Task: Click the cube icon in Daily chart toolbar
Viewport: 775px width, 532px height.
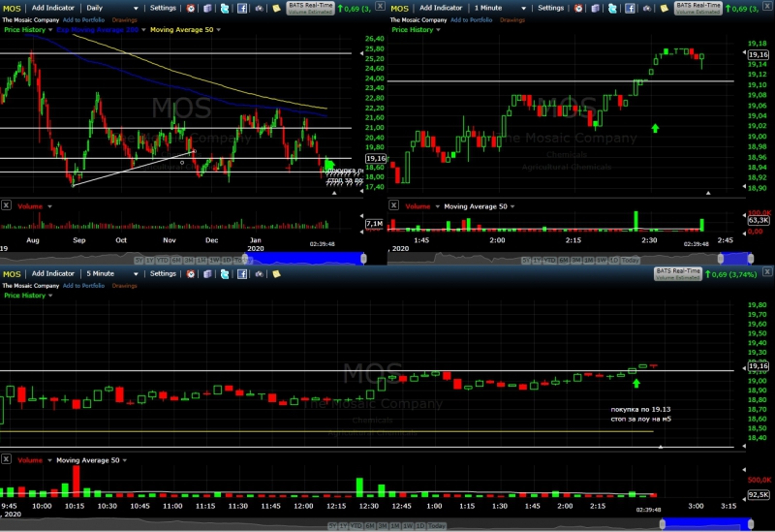Action: (x=208, y=9)
